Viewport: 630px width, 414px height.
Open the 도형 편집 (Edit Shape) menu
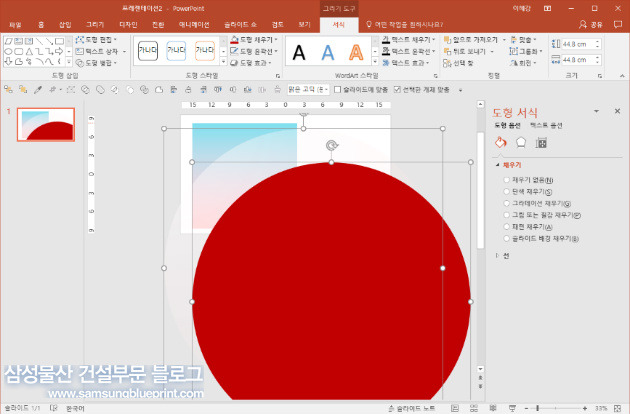point(96,40)
